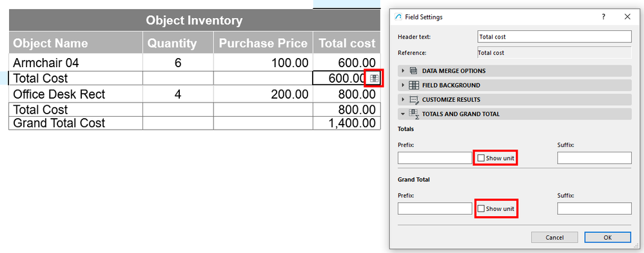The width and height of the screenshot is (644, 253).
Task: Select the Purchase Price column header
Action: (263, 43)
